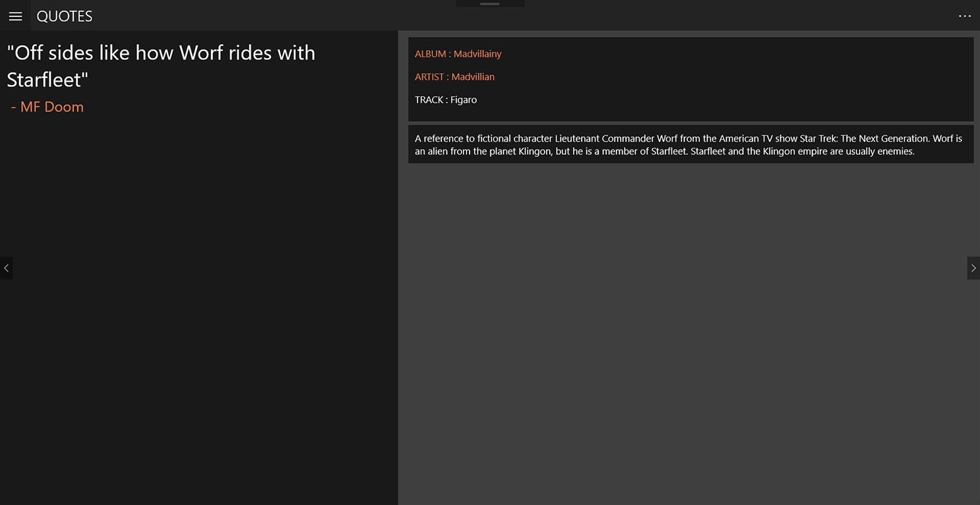Open the ALBUM : Madvillainy link
The width and height of the screenshot is (980, 505).
(458, 54)
